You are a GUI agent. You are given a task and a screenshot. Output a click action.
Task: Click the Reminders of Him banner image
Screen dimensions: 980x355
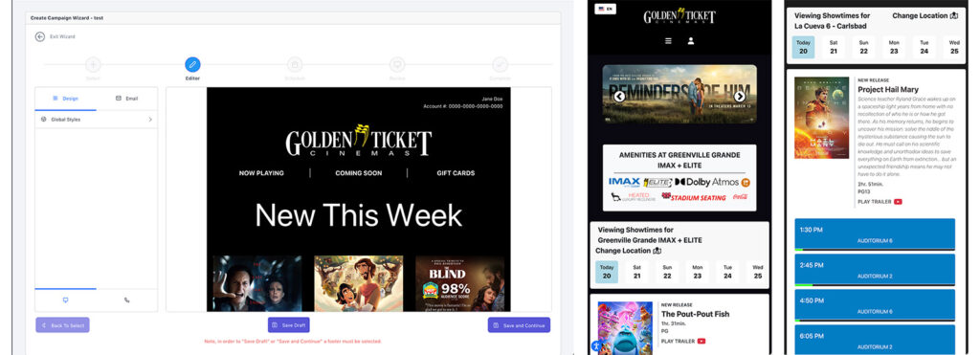679,94
